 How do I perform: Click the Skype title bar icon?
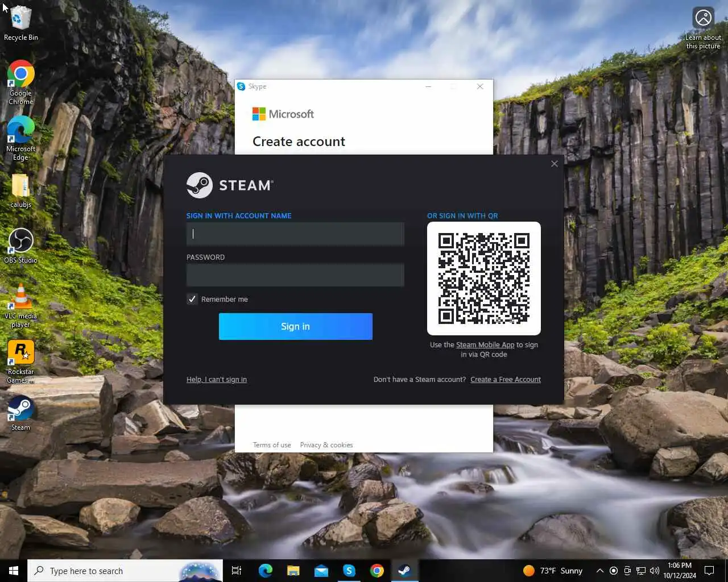click(241, 86)
